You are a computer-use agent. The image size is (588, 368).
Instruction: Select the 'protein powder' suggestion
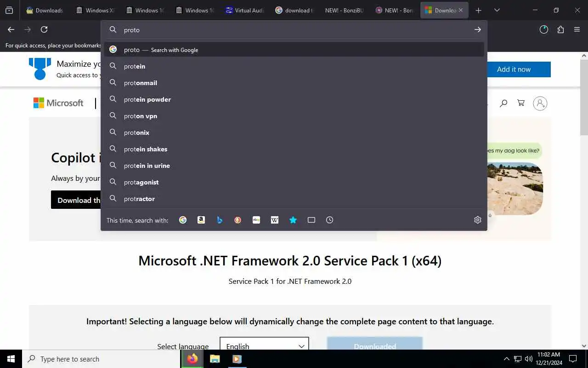[294, 99]
